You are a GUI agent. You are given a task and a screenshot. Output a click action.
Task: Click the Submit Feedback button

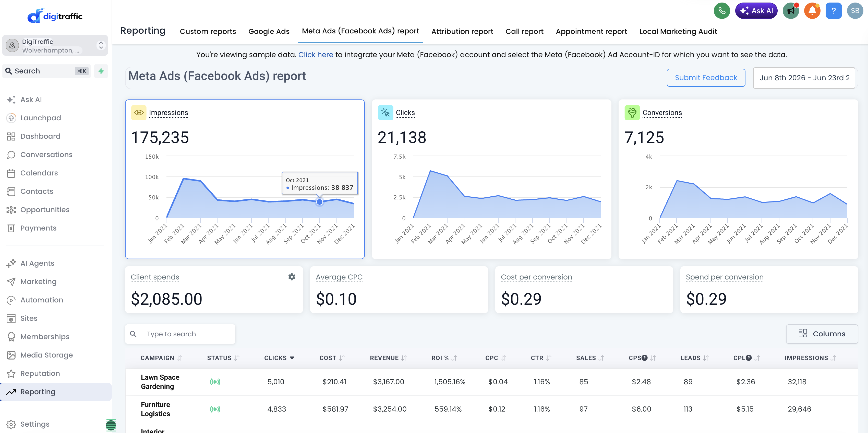[706, 78]
